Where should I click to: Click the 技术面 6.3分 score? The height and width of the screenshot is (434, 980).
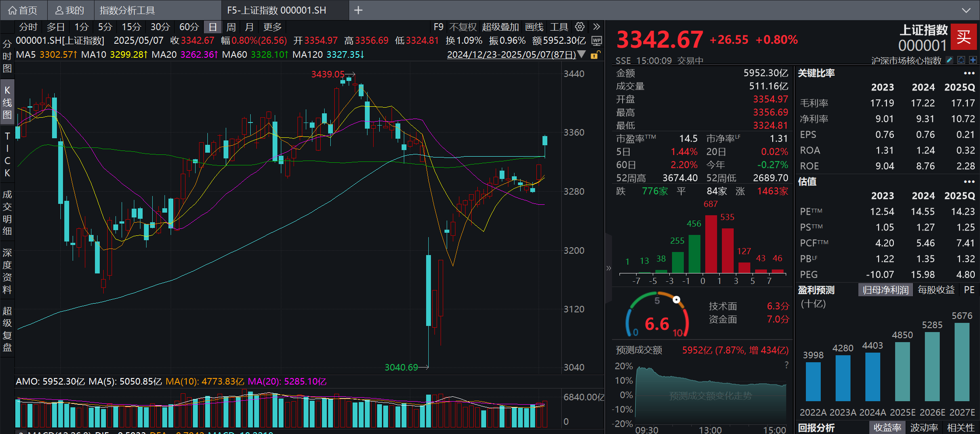(x=749, y=306)
